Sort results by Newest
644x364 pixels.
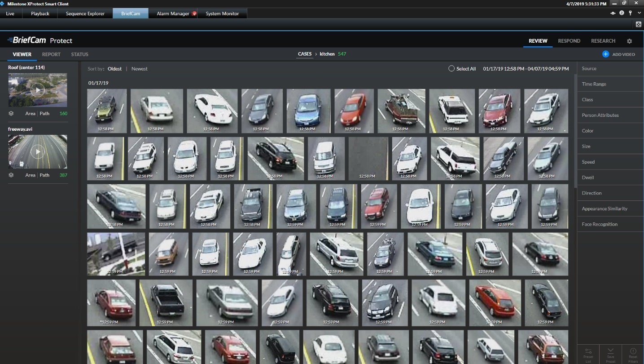[140, 69]
